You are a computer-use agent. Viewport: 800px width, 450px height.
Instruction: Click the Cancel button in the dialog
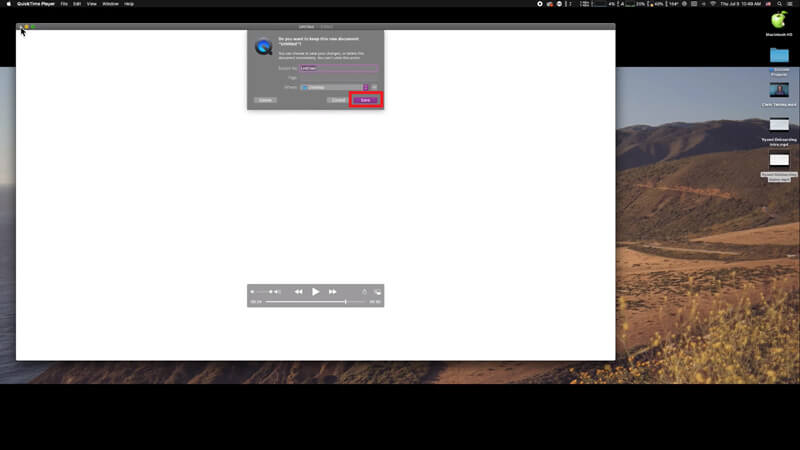click(338, 100)
